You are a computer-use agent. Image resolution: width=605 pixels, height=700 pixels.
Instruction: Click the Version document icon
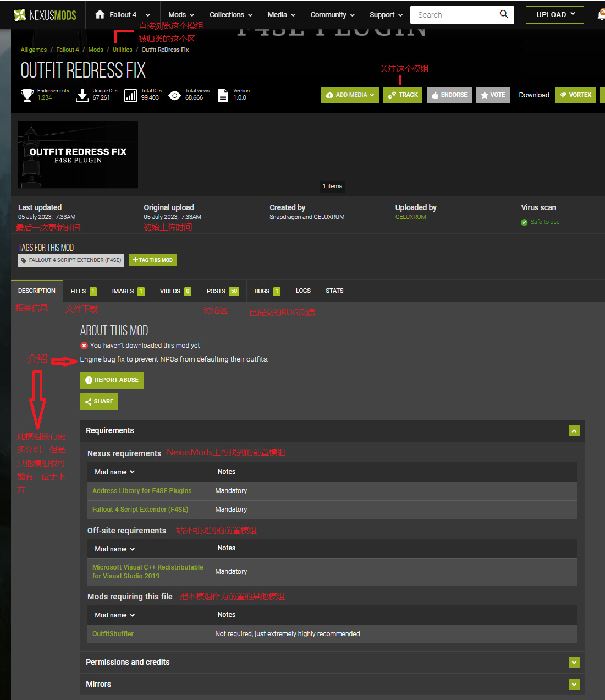click(223, 96)
